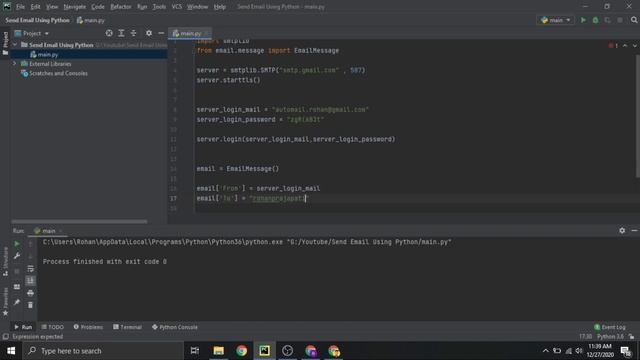Click the error indicator in editor corner
This screenshot has height=360, width=640.
click(613, 45)
